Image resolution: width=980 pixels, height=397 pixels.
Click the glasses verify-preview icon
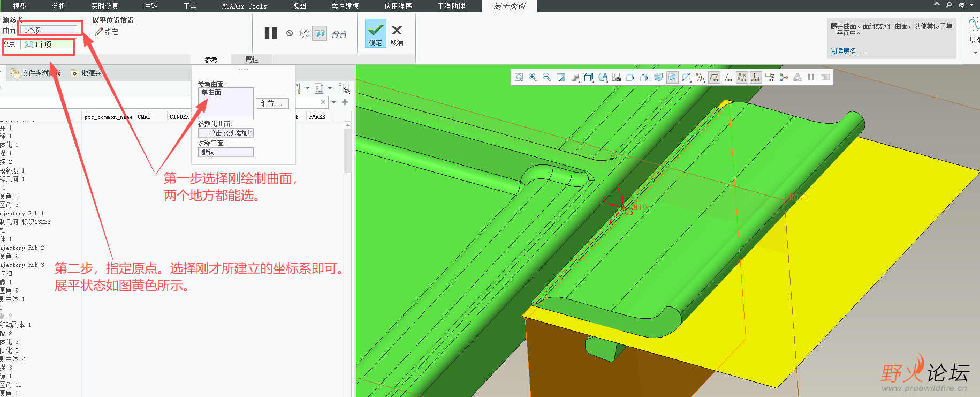(339, 34)
